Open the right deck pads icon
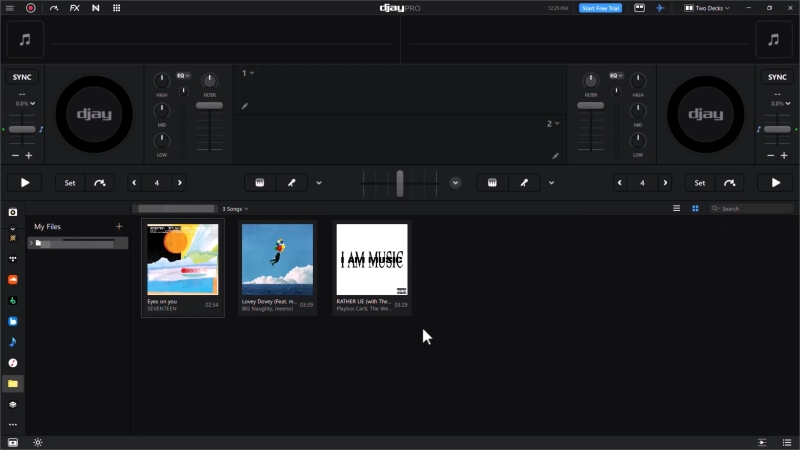The image size is (800, 450). pos(492,183)
